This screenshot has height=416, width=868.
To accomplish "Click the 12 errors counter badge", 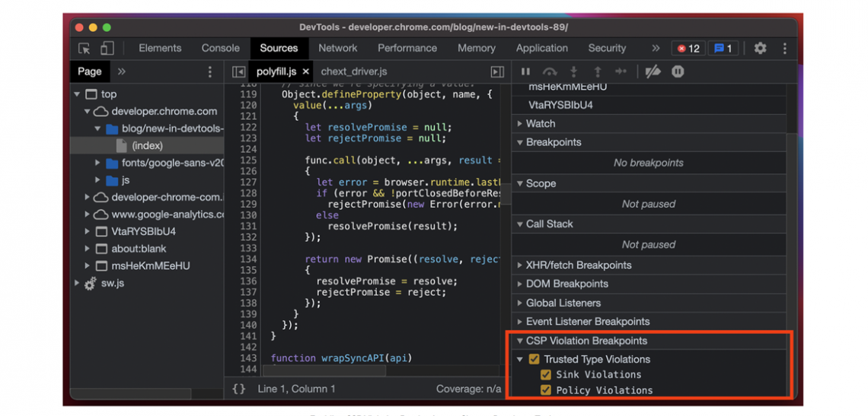I will [688, 48].
